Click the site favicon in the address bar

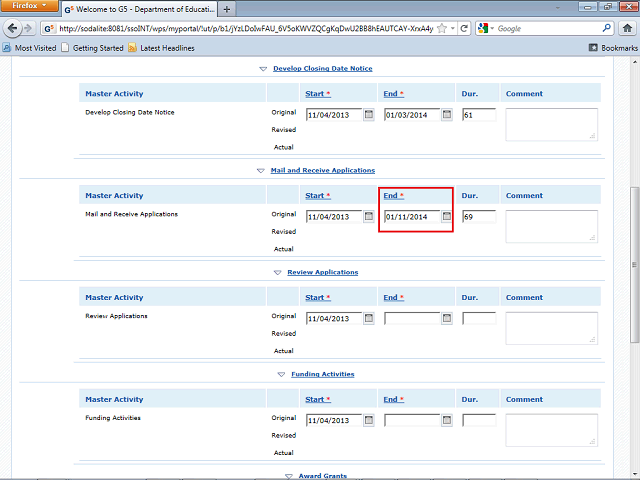[x=49, y=29]
